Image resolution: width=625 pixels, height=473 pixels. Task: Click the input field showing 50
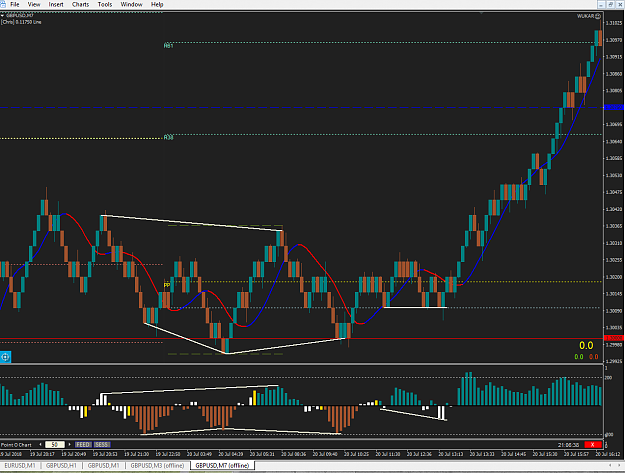coord(55,444)
